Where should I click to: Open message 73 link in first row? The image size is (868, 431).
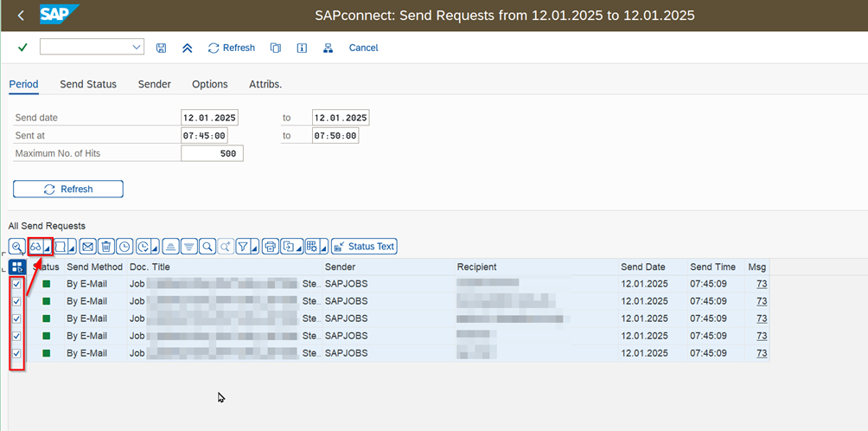tap(762, 284)
